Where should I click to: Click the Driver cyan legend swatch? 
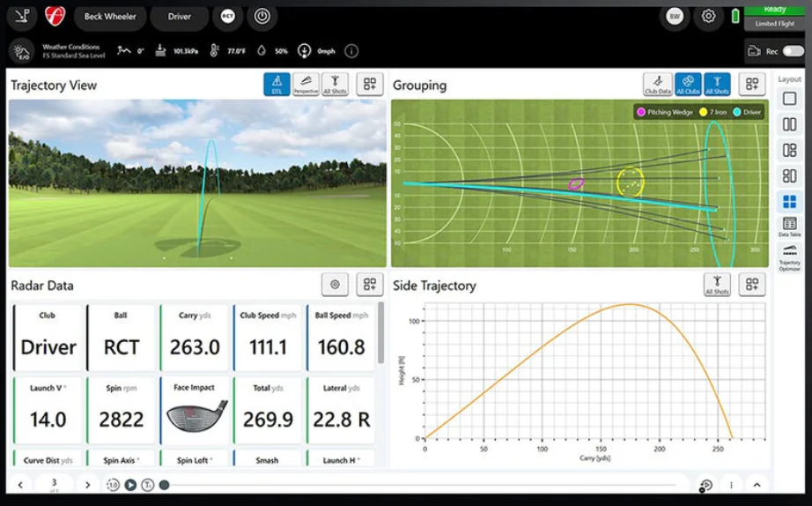pos(737,112)
